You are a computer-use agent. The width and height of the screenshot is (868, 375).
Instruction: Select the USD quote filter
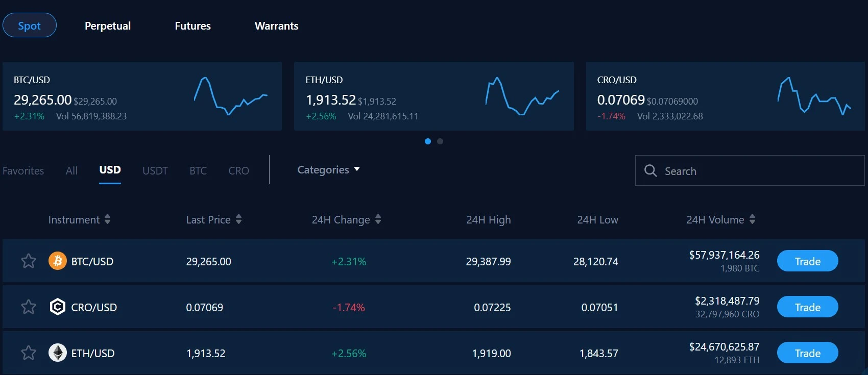pos(110,170)
